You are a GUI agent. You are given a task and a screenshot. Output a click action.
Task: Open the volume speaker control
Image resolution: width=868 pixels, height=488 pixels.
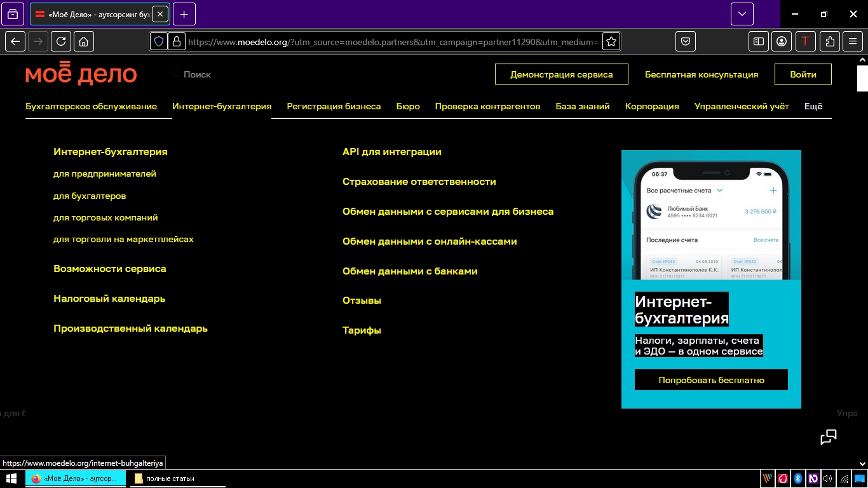point(828,478)
